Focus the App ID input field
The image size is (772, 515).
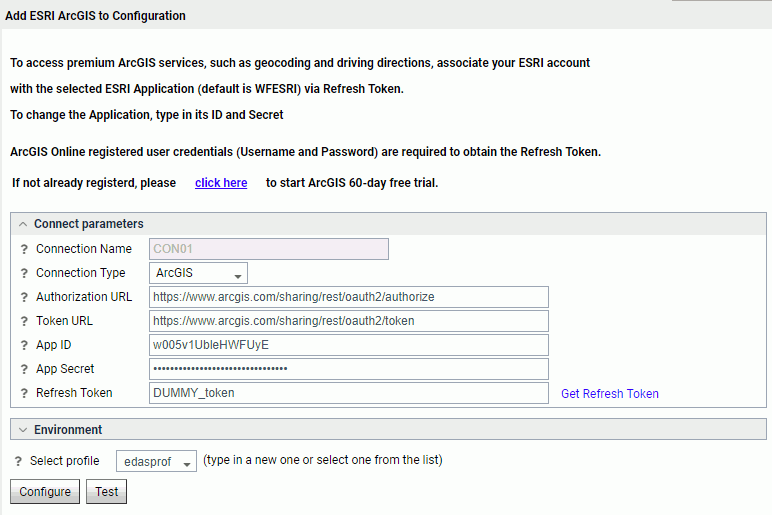click(349, 345)
